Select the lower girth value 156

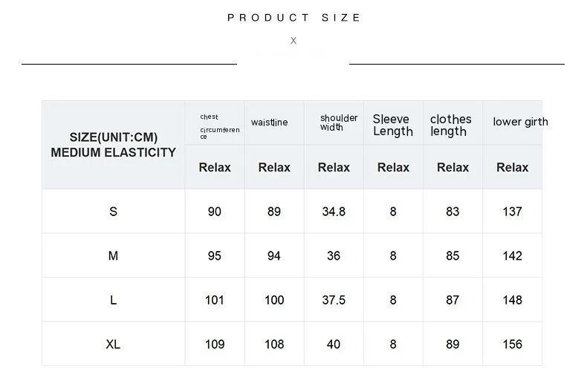512,344
